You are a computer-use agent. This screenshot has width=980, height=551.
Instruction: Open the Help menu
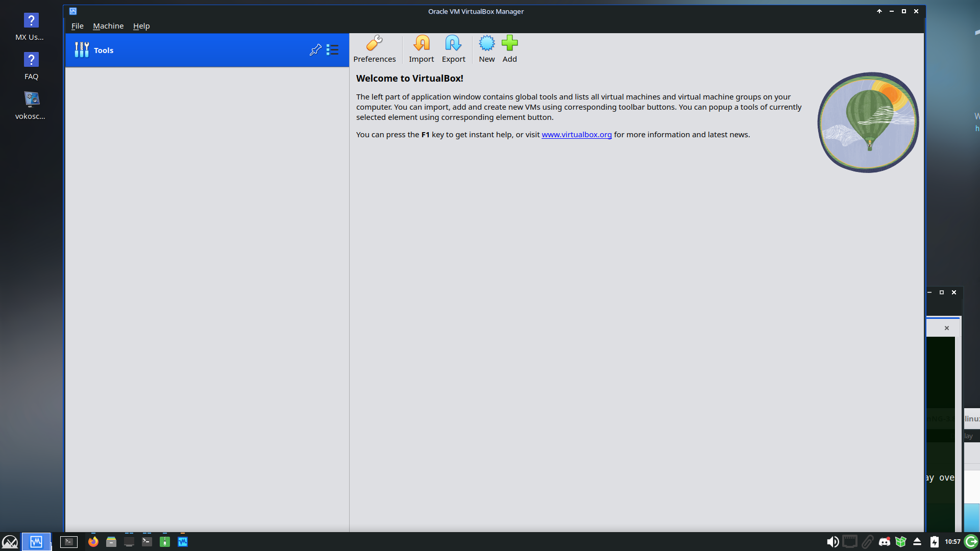coord(141,26)
